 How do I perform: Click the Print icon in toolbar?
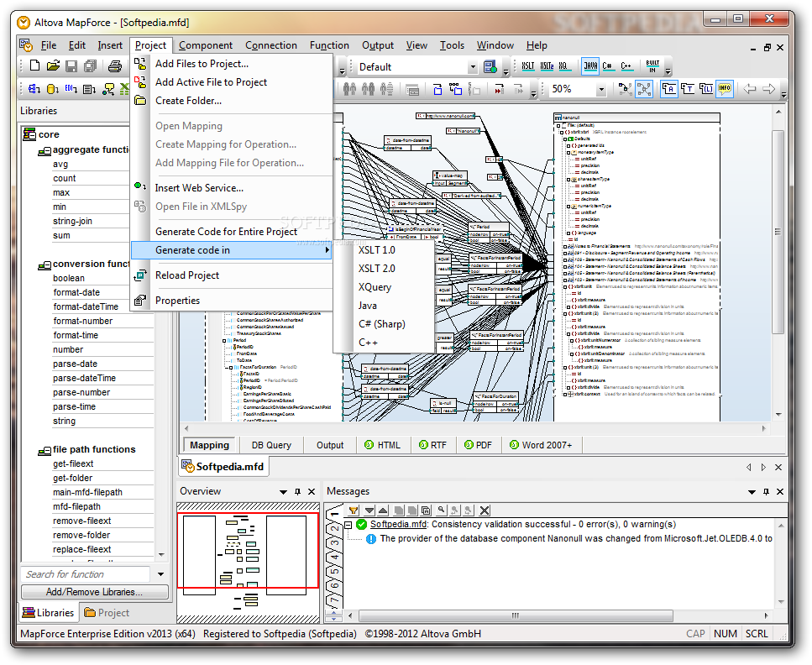pyautogui.click(x=114, y=65)
